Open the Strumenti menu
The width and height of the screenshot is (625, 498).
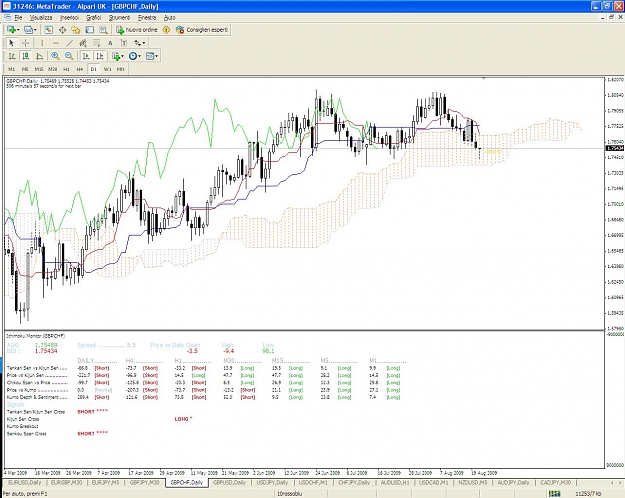tap(119, 18)
